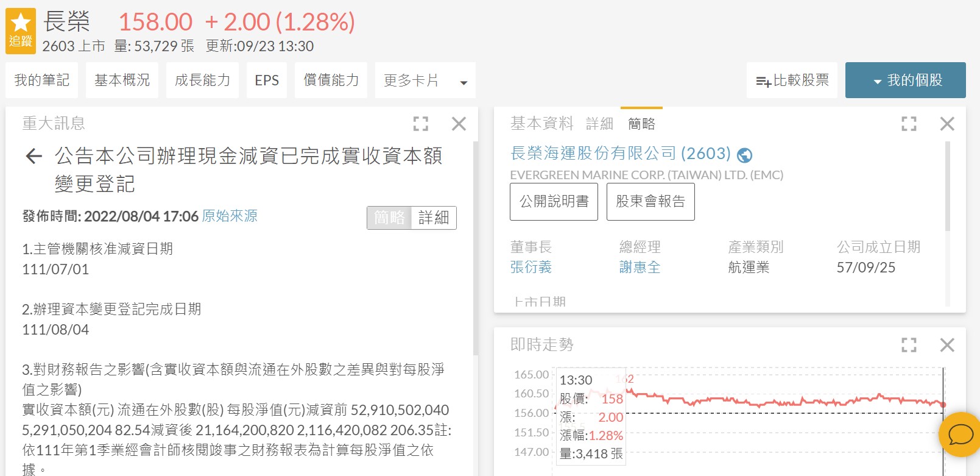Expand the 我的個股 dropdown
980x476 pixels.
click(905, 80)
